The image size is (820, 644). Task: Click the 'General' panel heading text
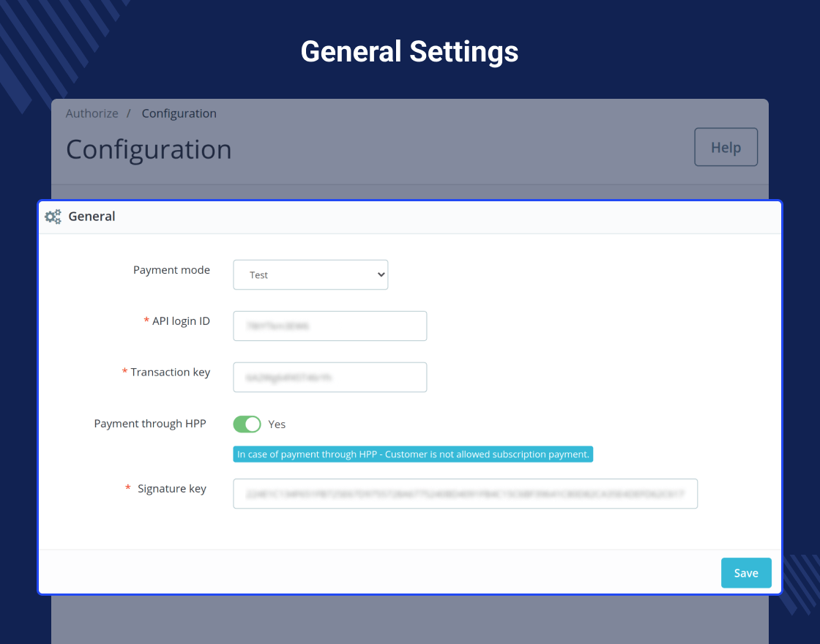tap(92, 217)
